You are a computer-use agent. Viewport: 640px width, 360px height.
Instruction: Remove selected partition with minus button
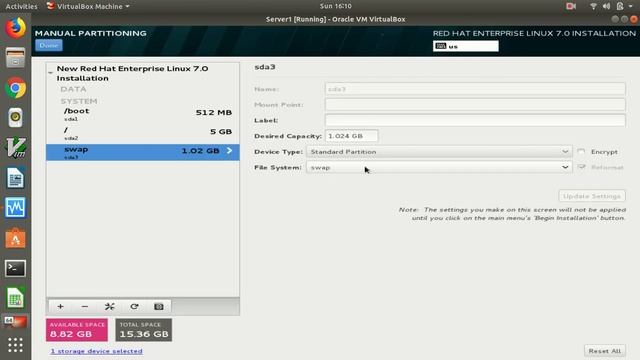[84, 307]
